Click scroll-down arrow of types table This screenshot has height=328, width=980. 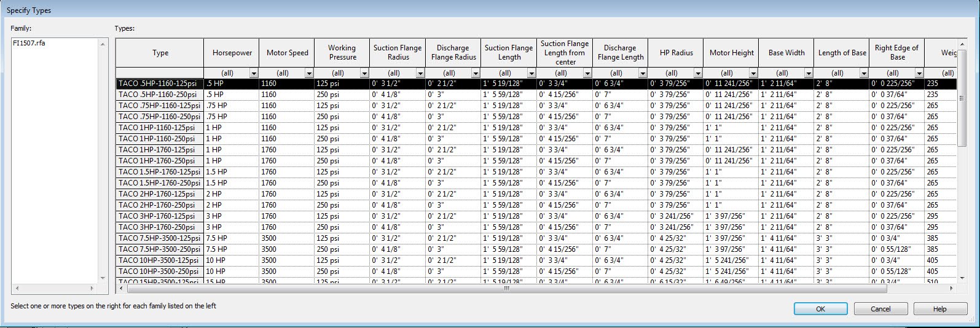[962, 278]
